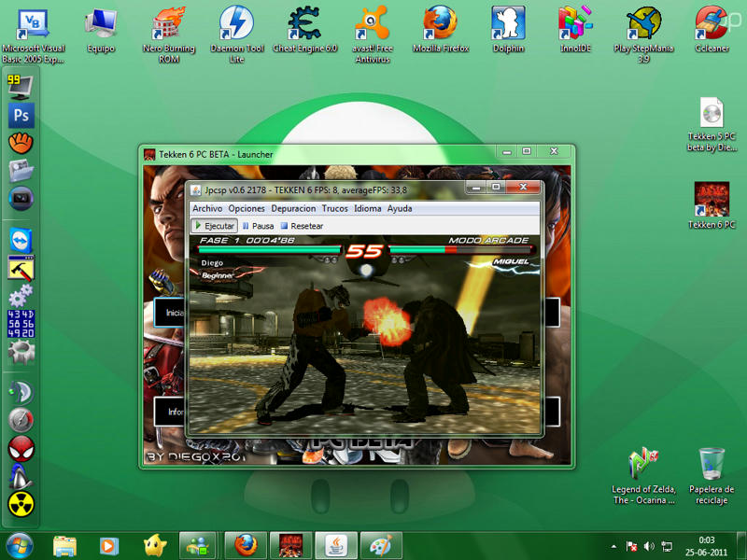Open the speedometer gauge dock icon

(x=21, y=421)
